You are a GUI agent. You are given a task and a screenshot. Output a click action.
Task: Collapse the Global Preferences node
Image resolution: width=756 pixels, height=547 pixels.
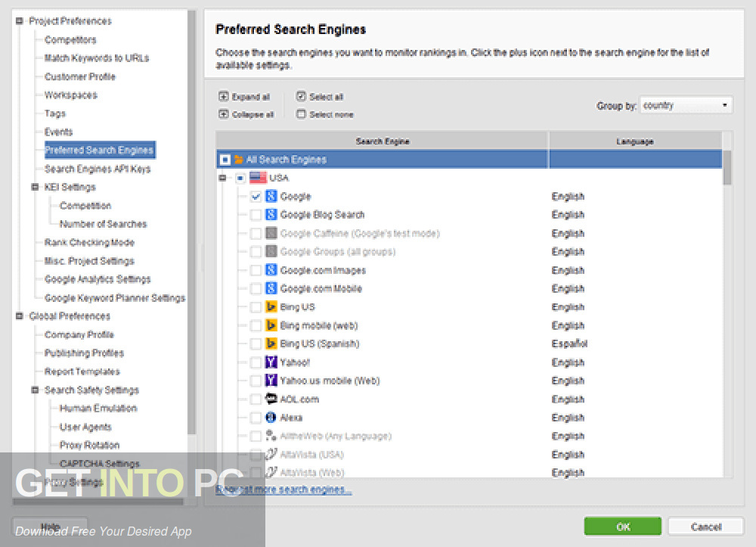coord(20,316)
